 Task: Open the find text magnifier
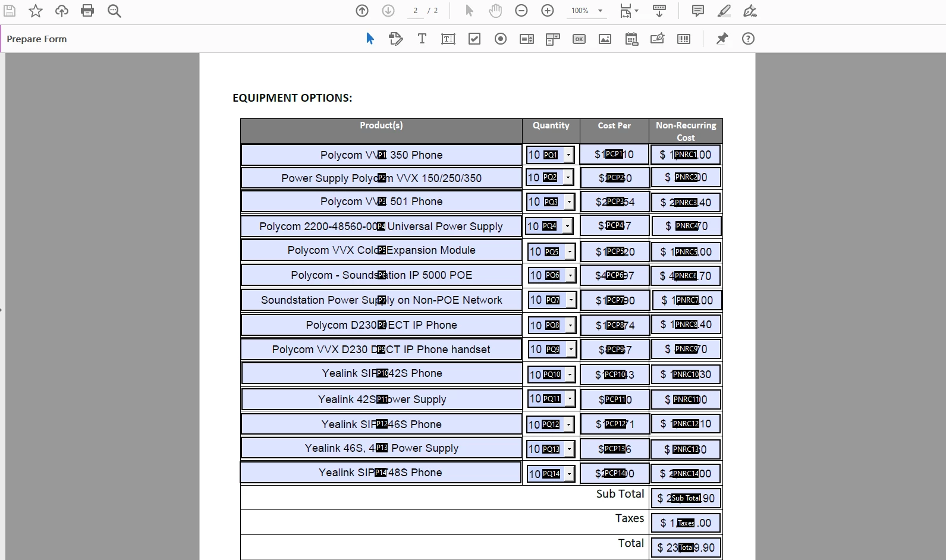coord(114,11)
